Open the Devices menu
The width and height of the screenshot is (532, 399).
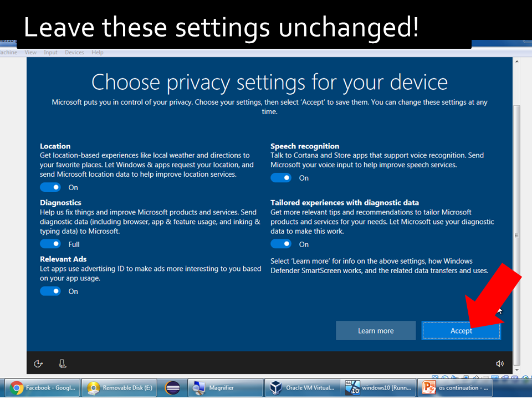coord(74,52)
